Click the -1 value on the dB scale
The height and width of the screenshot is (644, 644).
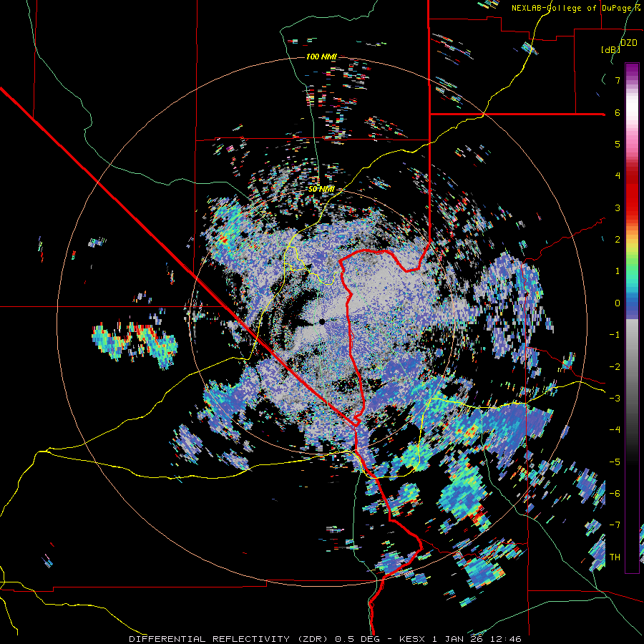point(615,335)
